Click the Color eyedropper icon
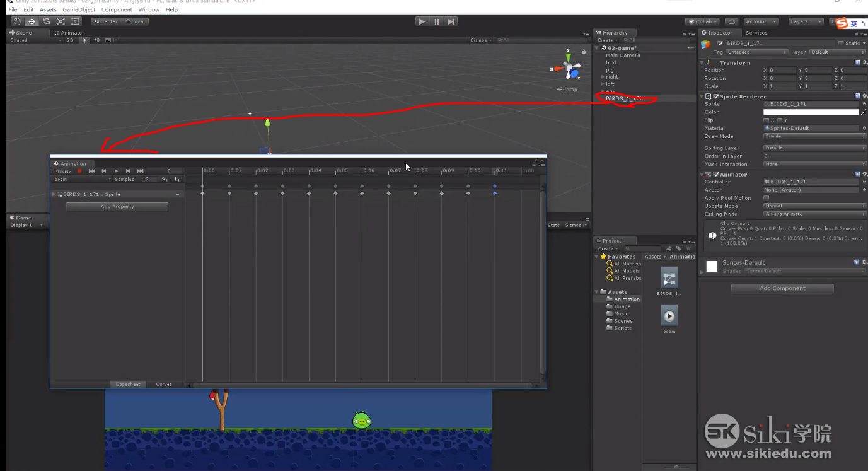Viewport: 868px width, 471px height. click(864, 112)
